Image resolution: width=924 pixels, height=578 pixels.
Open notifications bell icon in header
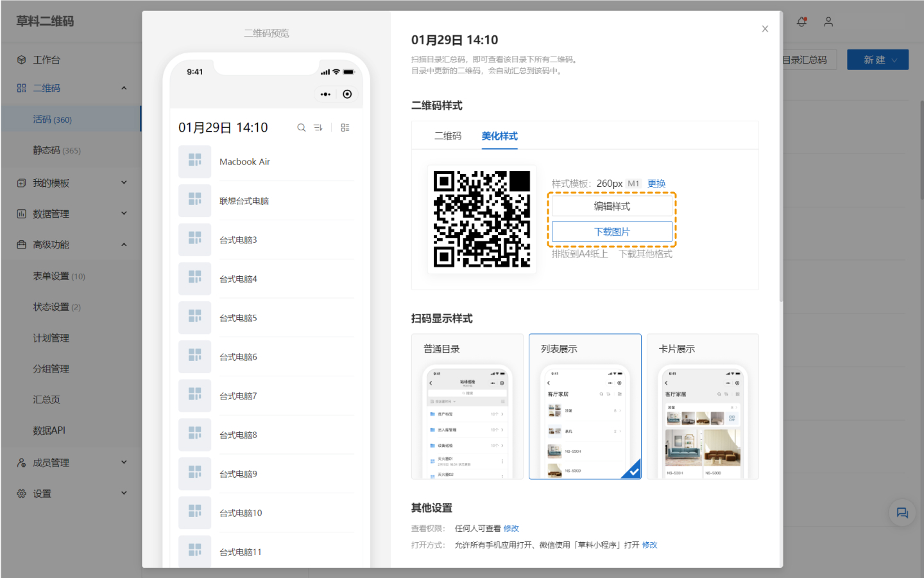point(801,22)
